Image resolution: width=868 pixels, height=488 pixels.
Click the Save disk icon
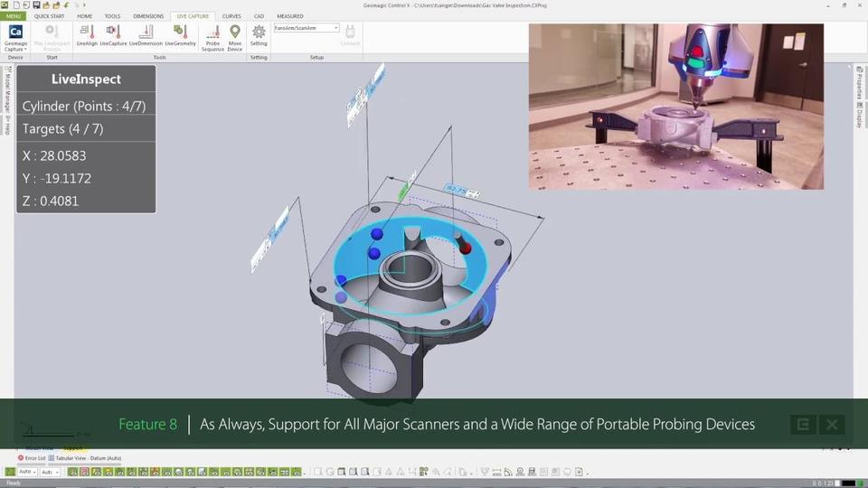pos(36,5)
